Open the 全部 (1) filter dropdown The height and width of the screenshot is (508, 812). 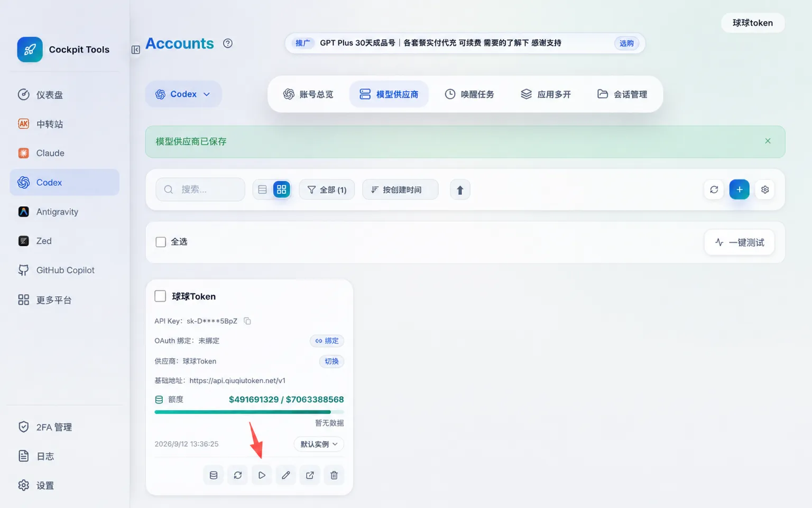click(x=327, y=189)
